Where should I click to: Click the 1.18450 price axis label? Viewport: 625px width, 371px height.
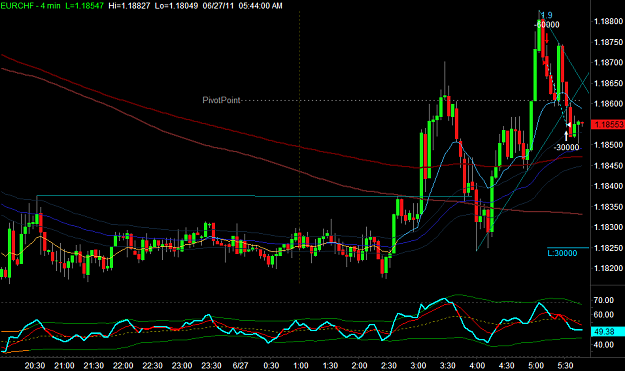pos(608,166)
